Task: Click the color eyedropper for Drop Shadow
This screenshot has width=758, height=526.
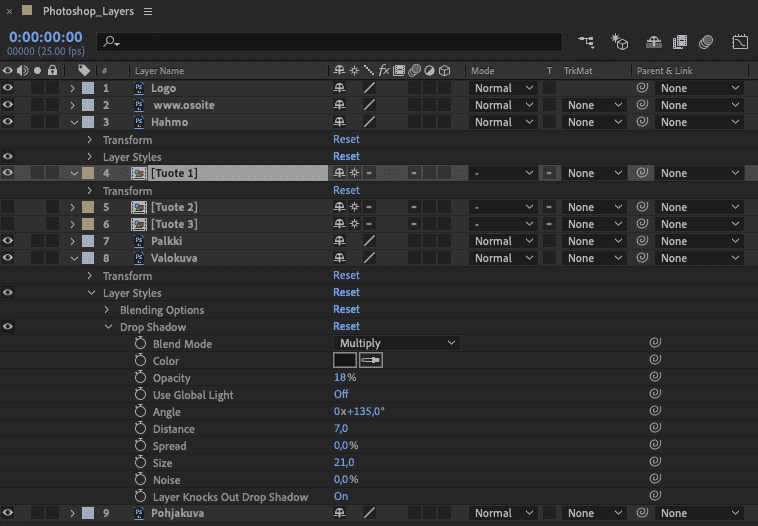Action: 371,360
